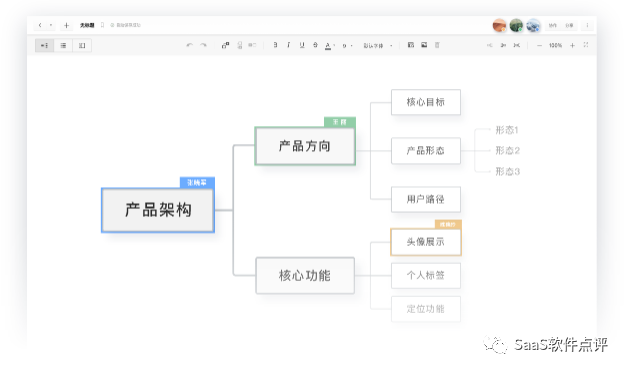The height and width of the screenshot is (371, 627).
Task: Click the delete trash icon in toolbar
Action: (x=437, y=45)
